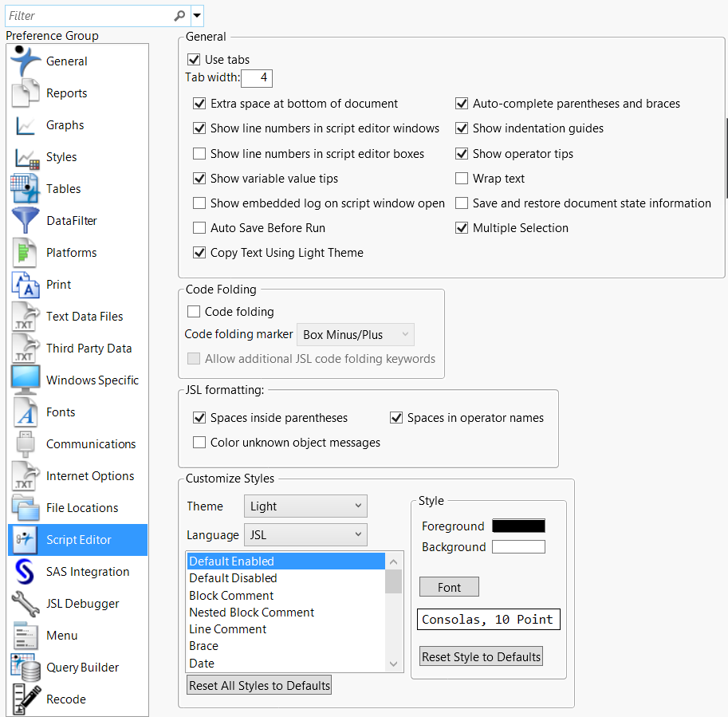This screenshot has height=717, width=728.
Task: Click the Print preferences icon
Action: pyautogui.click(x=26, y=285)
